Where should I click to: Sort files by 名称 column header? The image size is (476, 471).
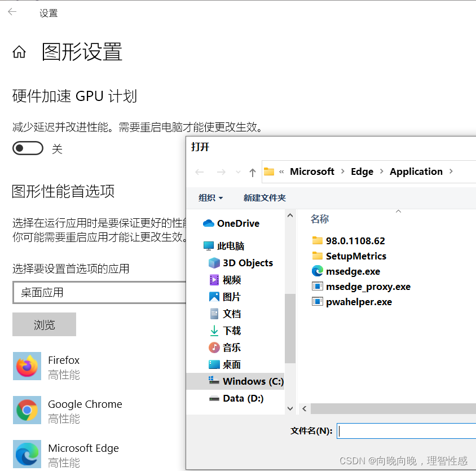(x=320, y=219)
